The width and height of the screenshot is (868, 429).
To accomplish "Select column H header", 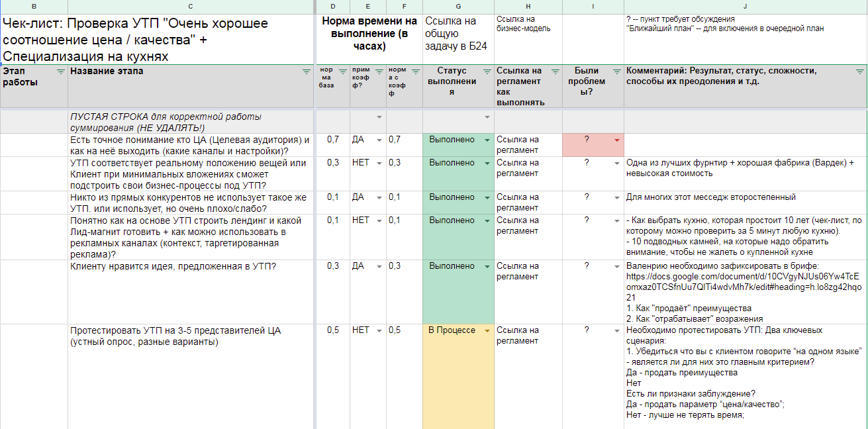I will pos(528,7).
